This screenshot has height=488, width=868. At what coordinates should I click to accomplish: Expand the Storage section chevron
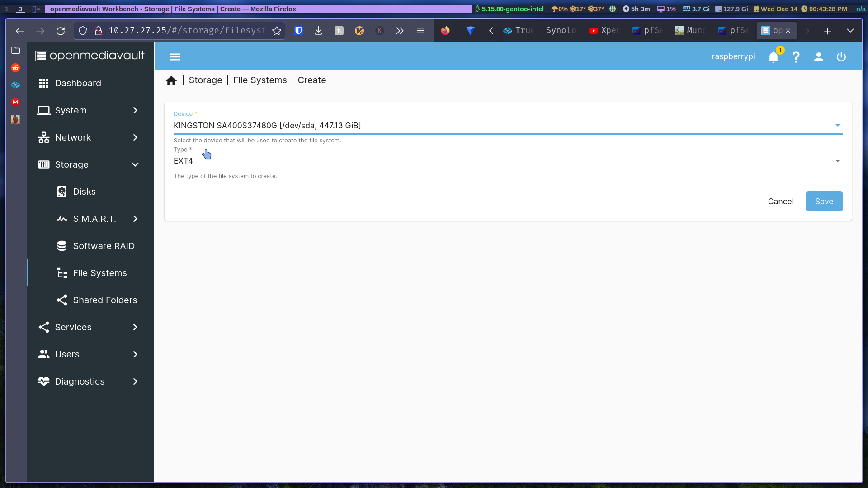[x=135, y=164]
